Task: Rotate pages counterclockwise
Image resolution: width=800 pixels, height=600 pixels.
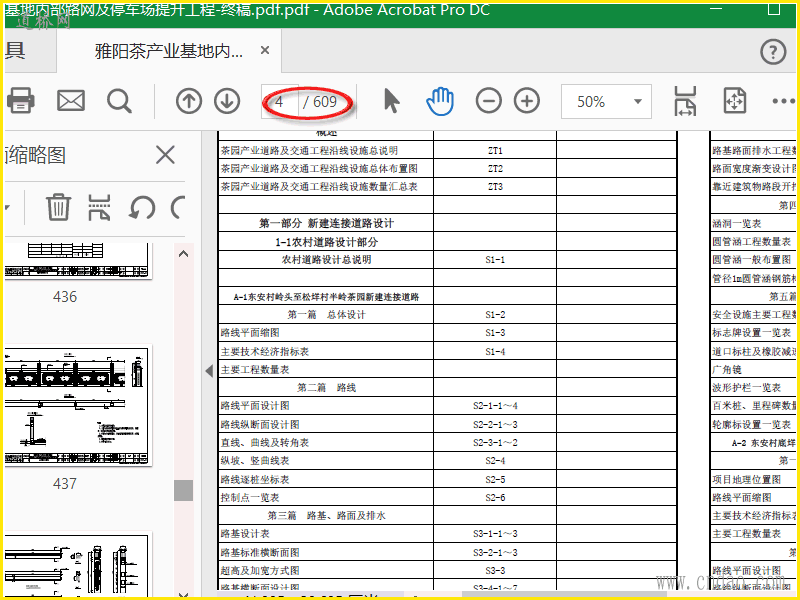Action: click(x=142, y=207)
